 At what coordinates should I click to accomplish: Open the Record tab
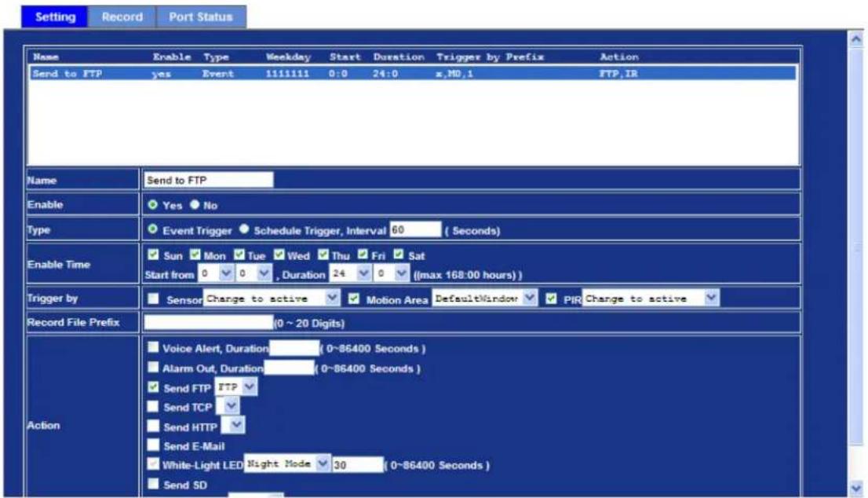[122, 16]
